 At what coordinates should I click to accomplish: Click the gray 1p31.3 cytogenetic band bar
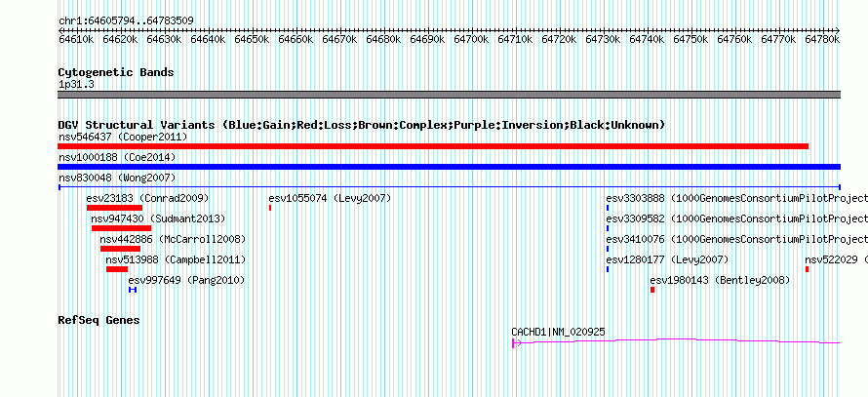449,95
